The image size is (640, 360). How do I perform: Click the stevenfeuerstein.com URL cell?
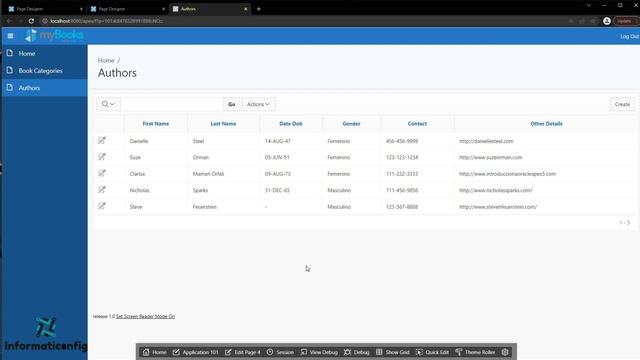click(498, 207)
